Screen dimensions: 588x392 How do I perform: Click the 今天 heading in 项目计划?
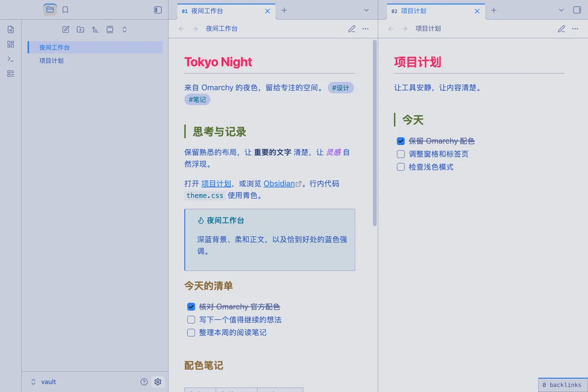(x=413, y=120)
